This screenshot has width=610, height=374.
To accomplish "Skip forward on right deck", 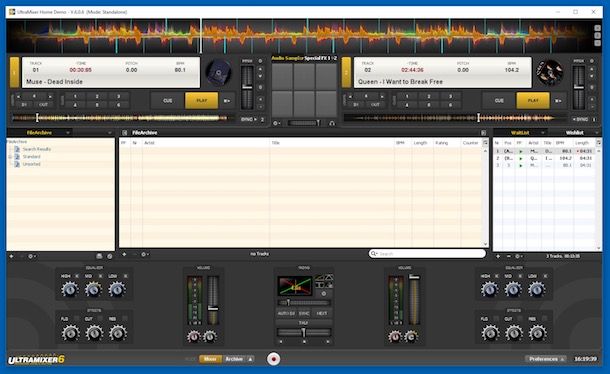I will [x=558, y=101].
